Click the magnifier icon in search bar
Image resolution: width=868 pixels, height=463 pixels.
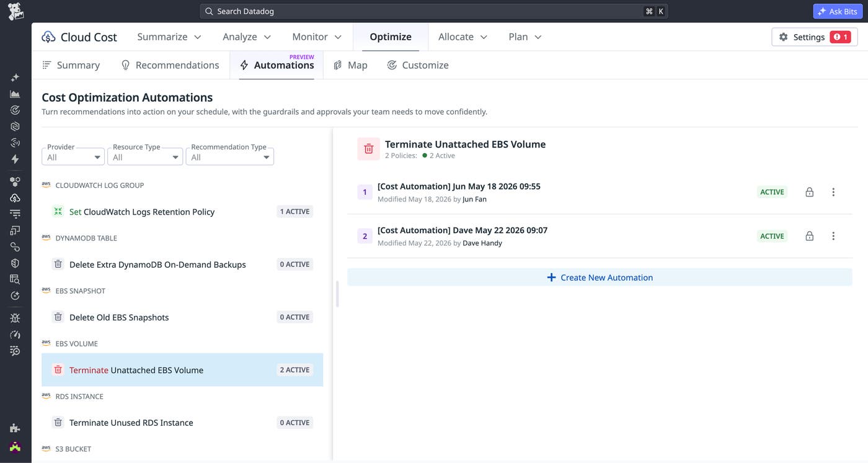(x=209, y=11)
